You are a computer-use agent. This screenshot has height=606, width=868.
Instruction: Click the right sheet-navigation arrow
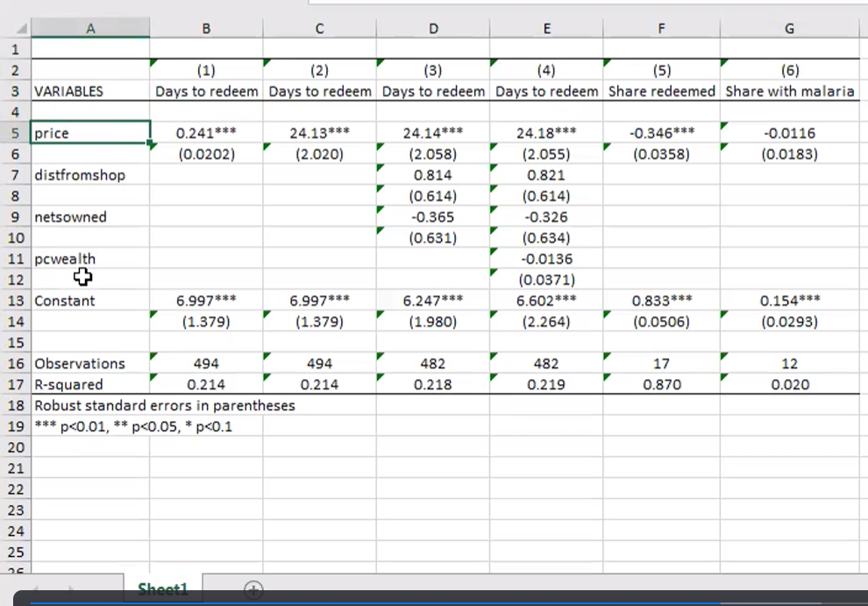point(72,590)
